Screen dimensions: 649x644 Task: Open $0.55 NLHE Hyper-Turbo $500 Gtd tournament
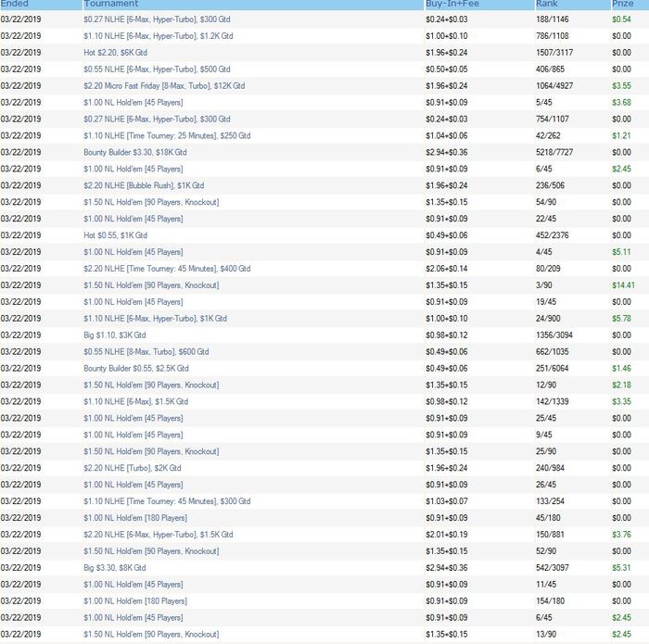[157, 69]
